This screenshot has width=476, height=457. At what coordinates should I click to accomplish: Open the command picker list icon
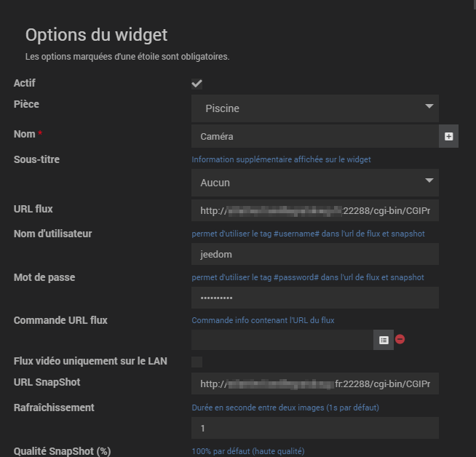click(x=384, y=340)
